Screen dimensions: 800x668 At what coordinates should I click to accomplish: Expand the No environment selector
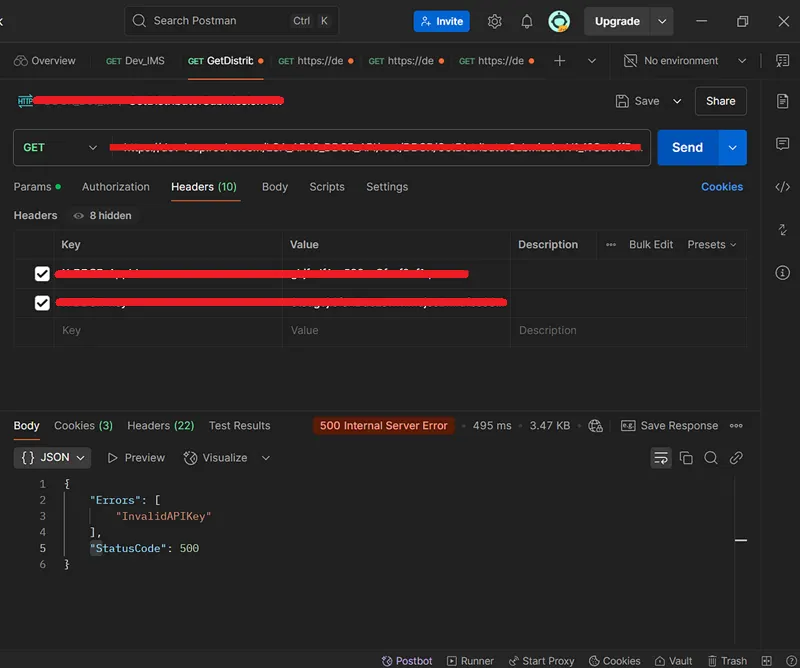click(684, 60)
